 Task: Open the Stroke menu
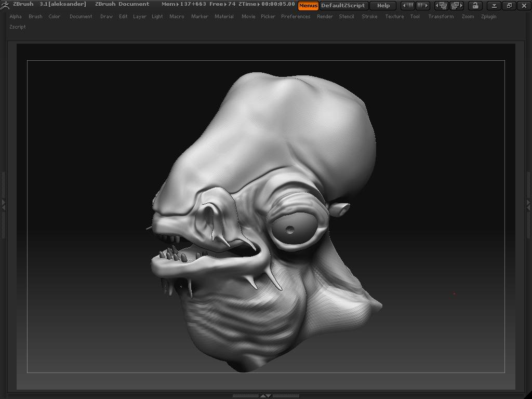point(369,16)
